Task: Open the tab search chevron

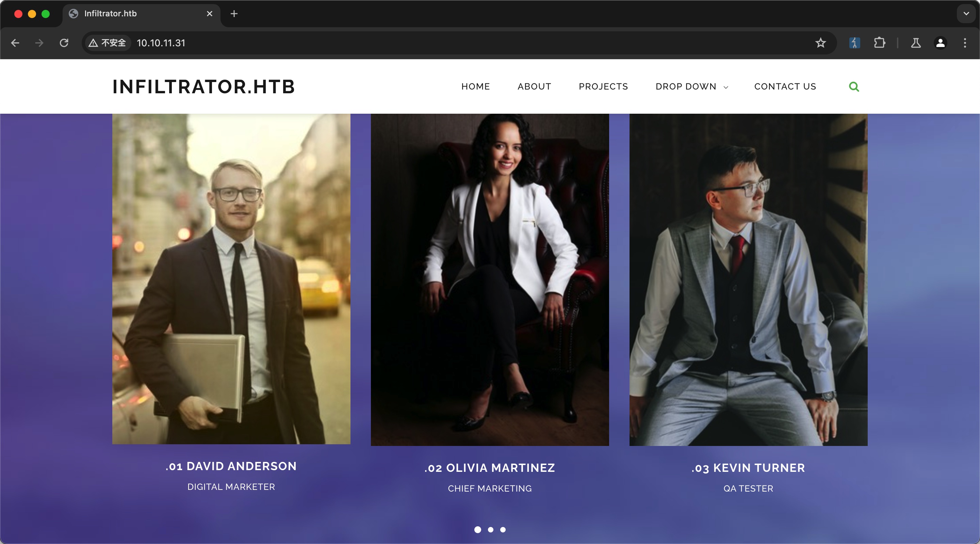Action: tap(966, 14)
